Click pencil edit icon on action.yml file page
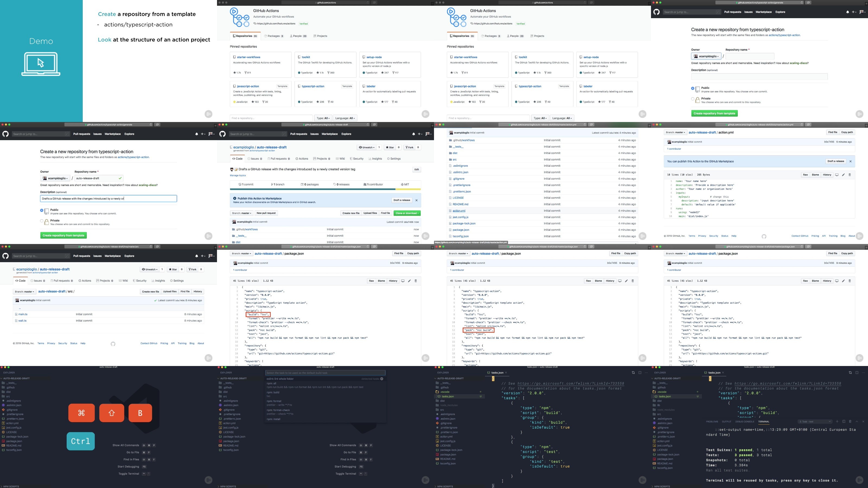The width and height of the screenshot is (868, 488). click(x=843, y=175)
